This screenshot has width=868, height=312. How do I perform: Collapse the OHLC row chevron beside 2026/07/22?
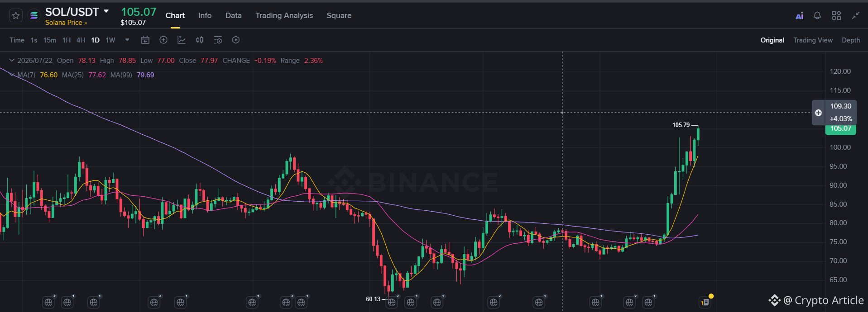(x=12, y=61)
